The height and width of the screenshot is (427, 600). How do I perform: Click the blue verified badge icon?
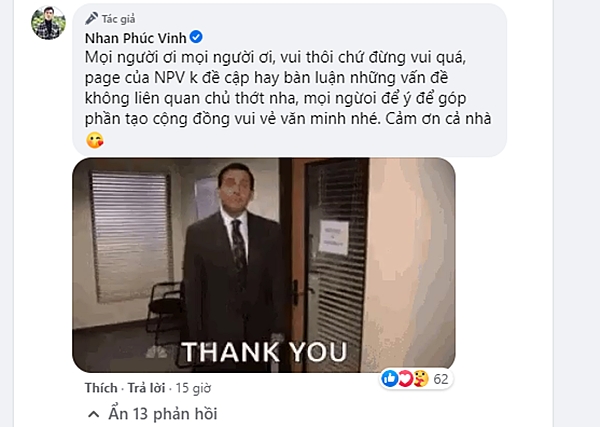[196, 37]
